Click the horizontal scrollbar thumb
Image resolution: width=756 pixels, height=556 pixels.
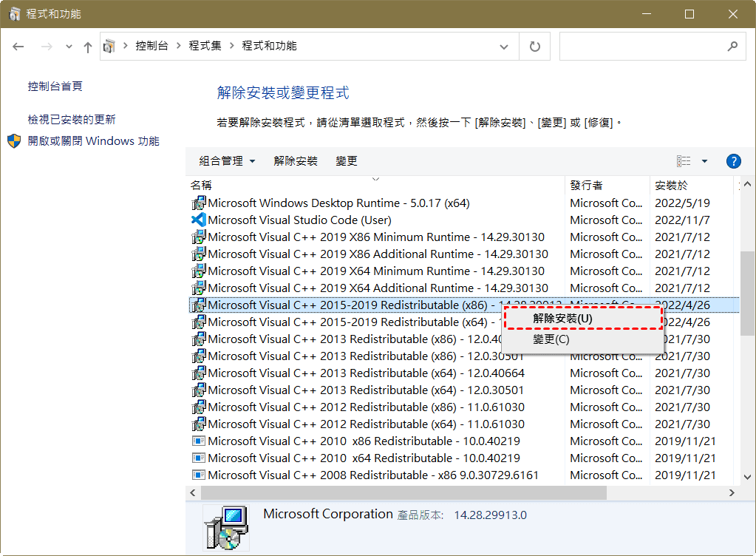(403, 493)
